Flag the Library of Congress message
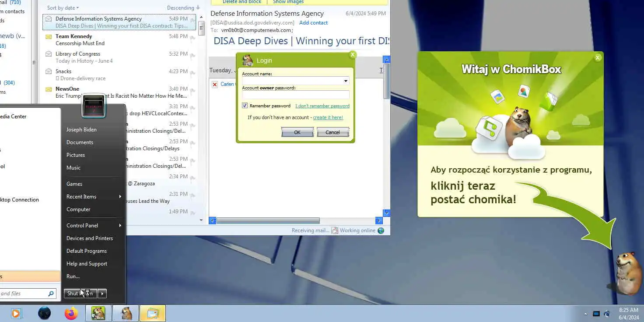The image size is (644, 322). click(x=192, y=56)
